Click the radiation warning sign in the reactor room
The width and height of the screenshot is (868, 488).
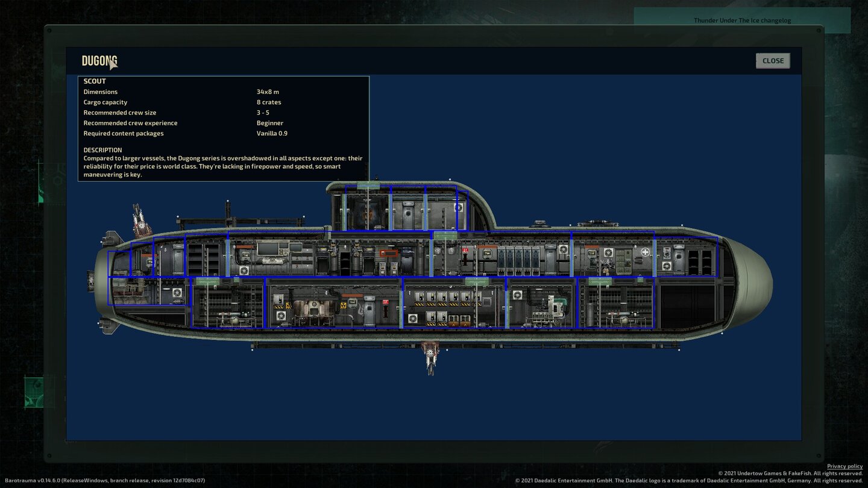pyautogui.click(x=343, y=305)
